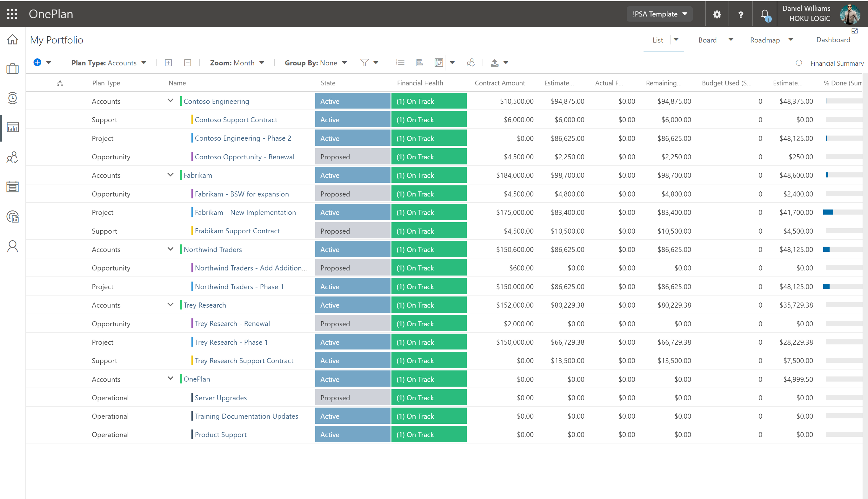Collapse the Trey Research account row
Viewport: 868px width, 499px height.
pyautogui.click(x=170, y=305)
